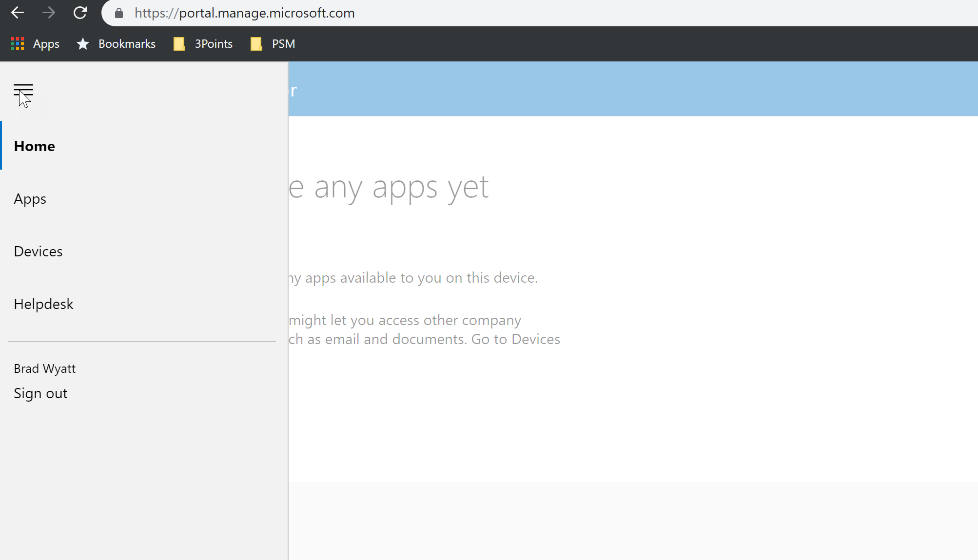Click the lock icon in address bar
Screen dimensions: 978x560
click(118, 13)
